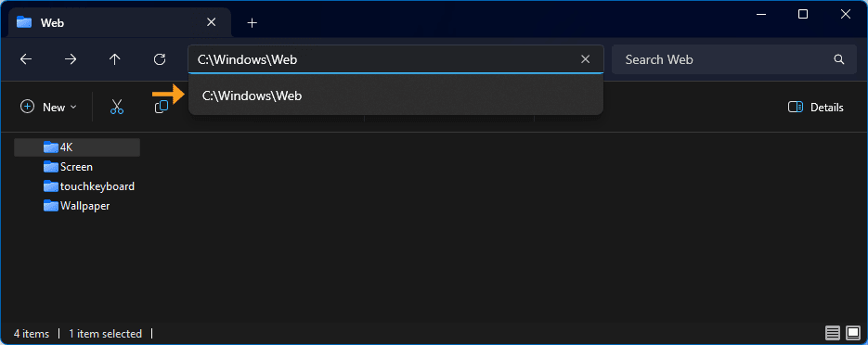Click the search magnifier icon
Viewport: 868px width, 345px height.
(839, 59)
